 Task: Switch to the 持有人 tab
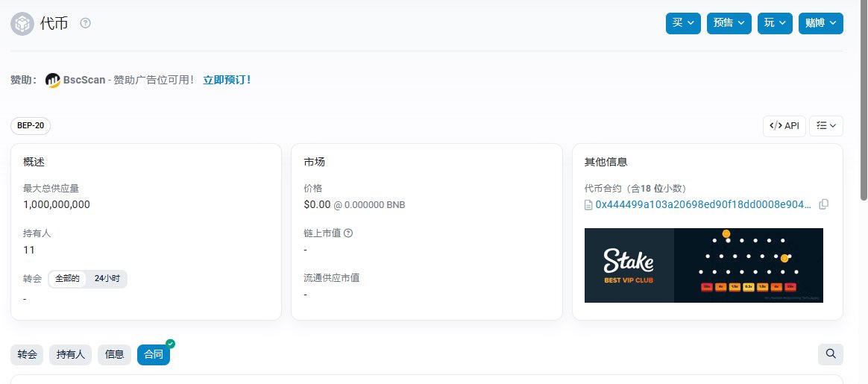pyautogui.click(x=71, y=355)
